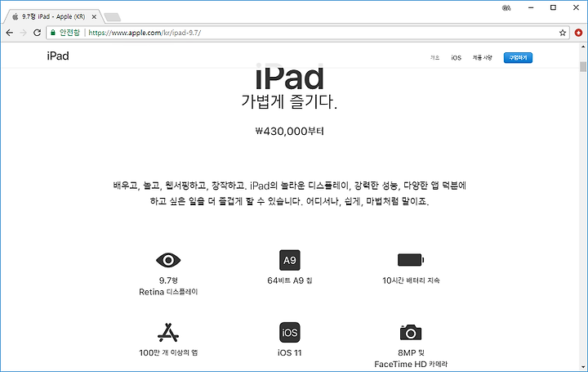Click the iPad title in the local nav
The width and height of the screenshot is (588, 372).
(x=58, y=56)
